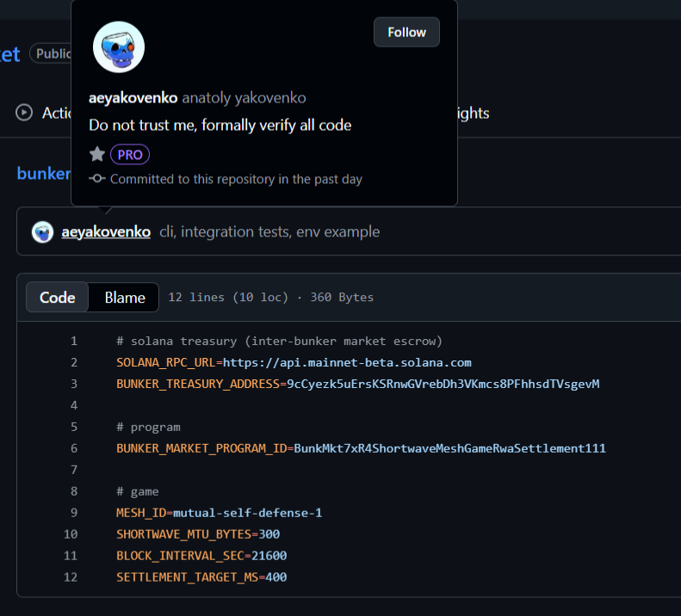The height and width of the screenshot is (616, 681).
Task: Click the star icon next to PRO
Action: point(96,154)
